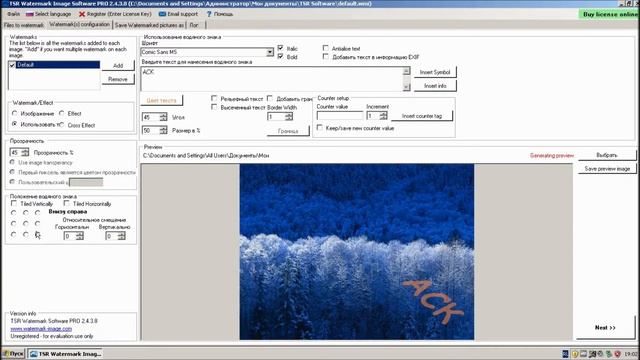Click the Горизонтальн offset spinner arrows
The height and width of the screenshot is (360, 640).
(80, 236)
